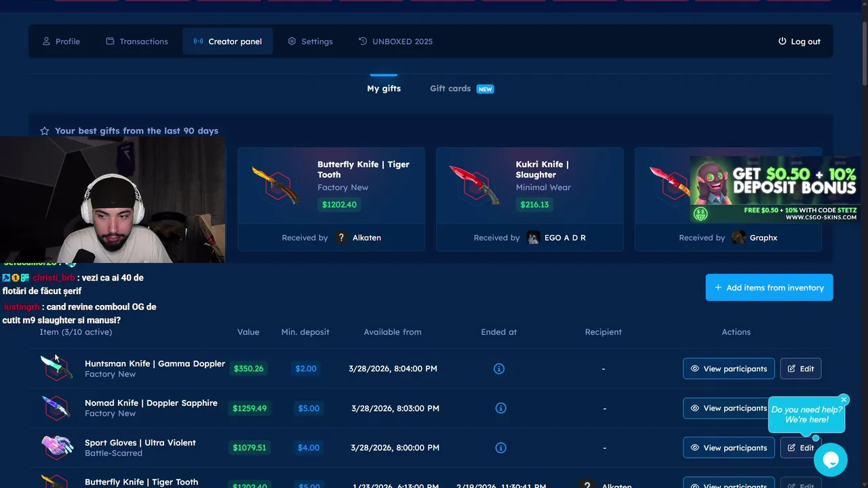868x488 pixels.
Task: Open the Profile tab
Action: [61, 41]
